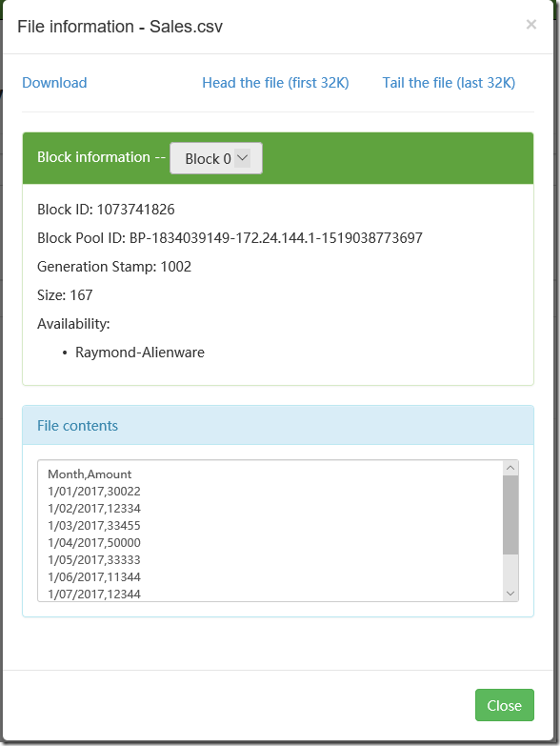Click inside the file contents text area

[x=270, y=531]
